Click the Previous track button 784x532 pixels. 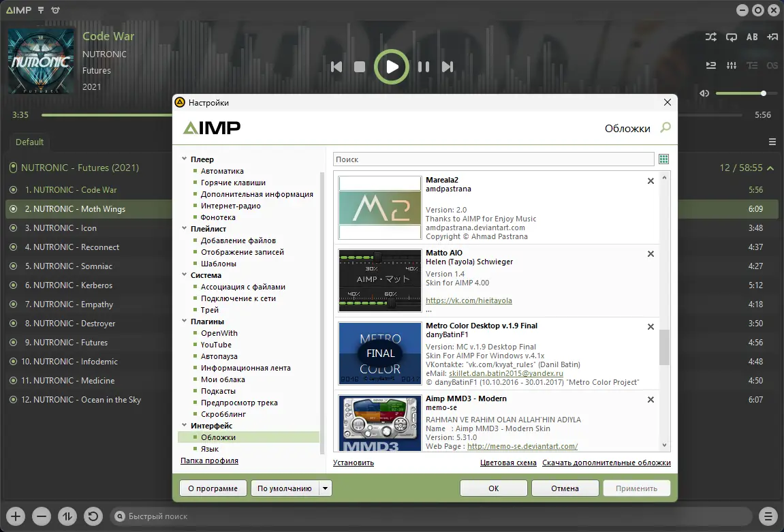[336, 67]
